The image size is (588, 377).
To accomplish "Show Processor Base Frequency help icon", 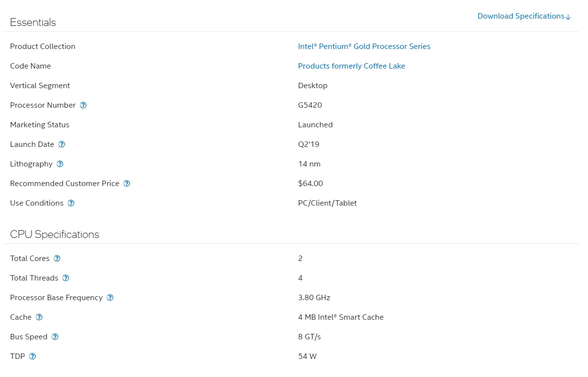I will tap(110, 298).
